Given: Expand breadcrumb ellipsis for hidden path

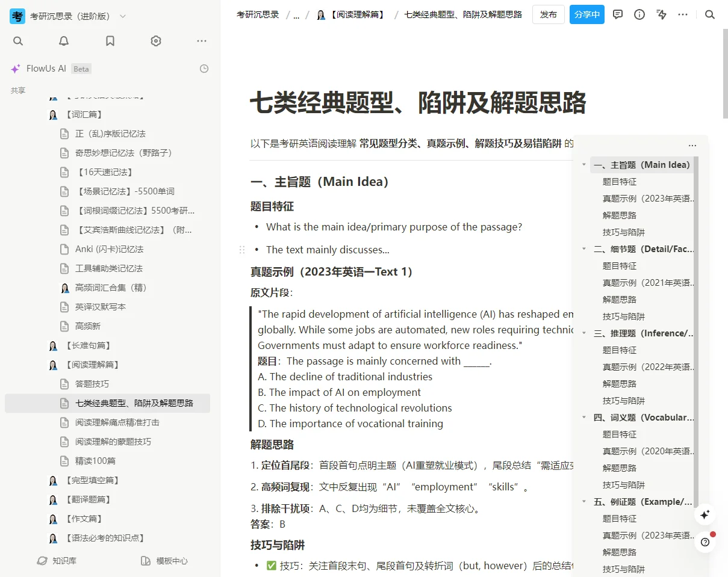Looking at the screenshot, I should point(296,15).
